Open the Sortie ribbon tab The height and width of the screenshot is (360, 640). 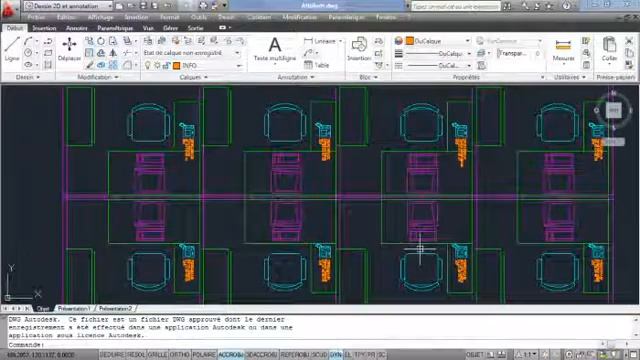pyautogui.click(x=196, y=28)
